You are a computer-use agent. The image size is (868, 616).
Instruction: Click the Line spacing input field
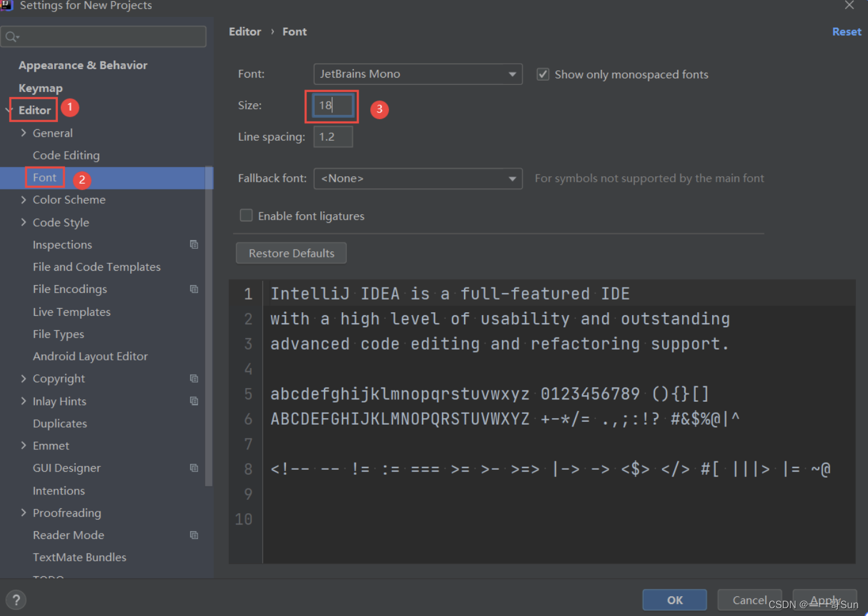(x=333, y=137)
